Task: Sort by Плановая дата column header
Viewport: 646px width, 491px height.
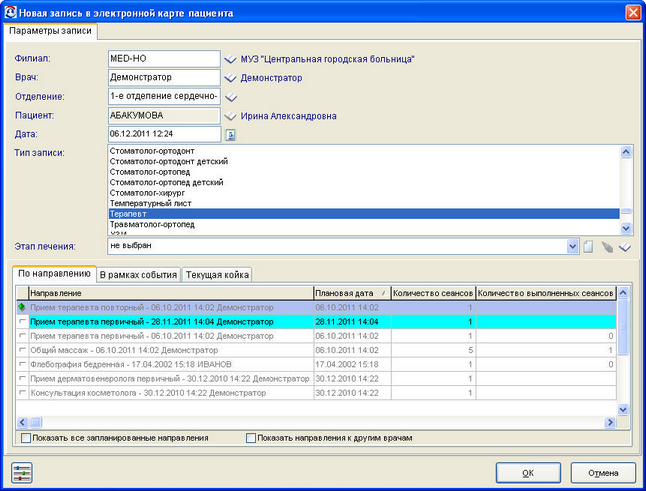Action: click(x=352, y=293)
